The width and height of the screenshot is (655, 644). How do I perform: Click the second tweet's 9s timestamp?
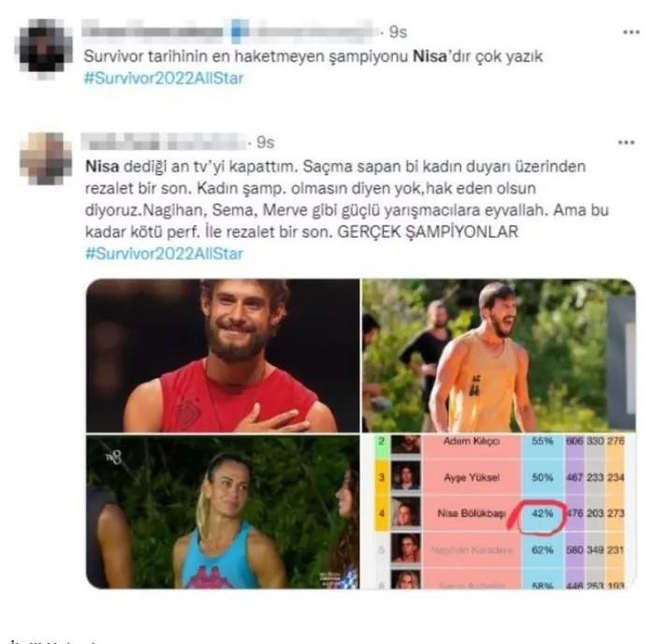coord(265,142)
